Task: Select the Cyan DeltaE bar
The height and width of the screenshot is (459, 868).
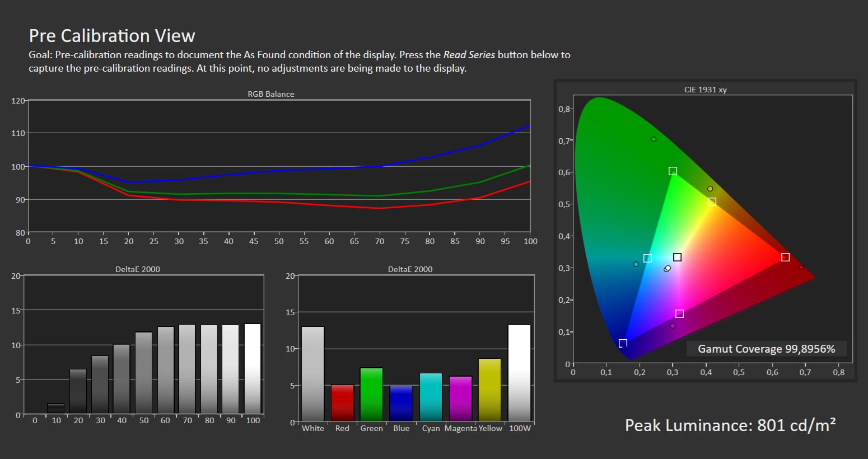Action: [x=431, y=397]
